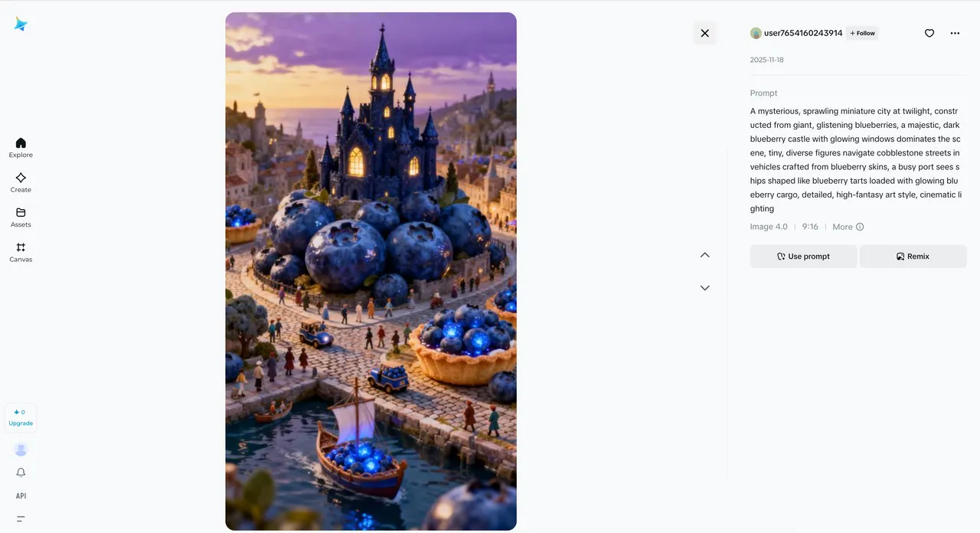This screenshot has width=980, height=533.
Task: Open the user profile avatar in sidebar
Action: [21, 450]
